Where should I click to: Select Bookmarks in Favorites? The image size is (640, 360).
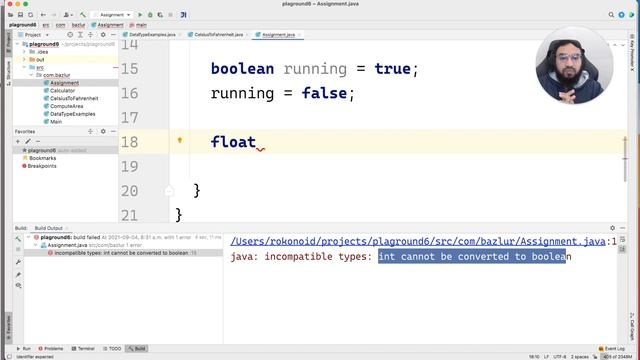tap(42, 158)
